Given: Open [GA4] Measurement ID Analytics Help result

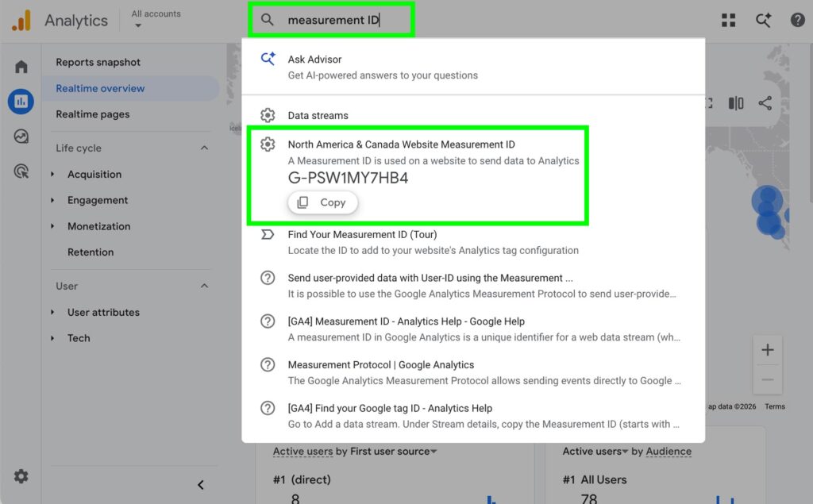Looking at the screenshot, I should pyautogui.click(x=473, y=329).
